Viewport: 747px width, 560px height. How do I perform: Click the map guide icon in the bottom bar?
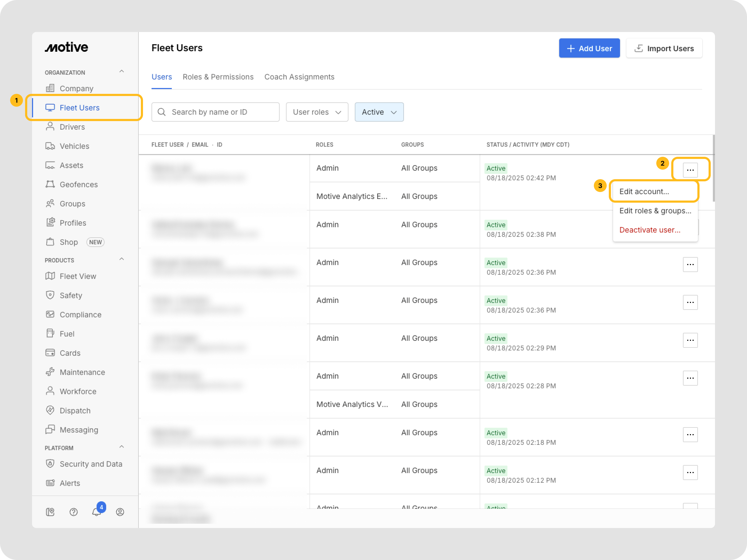click(x=50, y=512)
